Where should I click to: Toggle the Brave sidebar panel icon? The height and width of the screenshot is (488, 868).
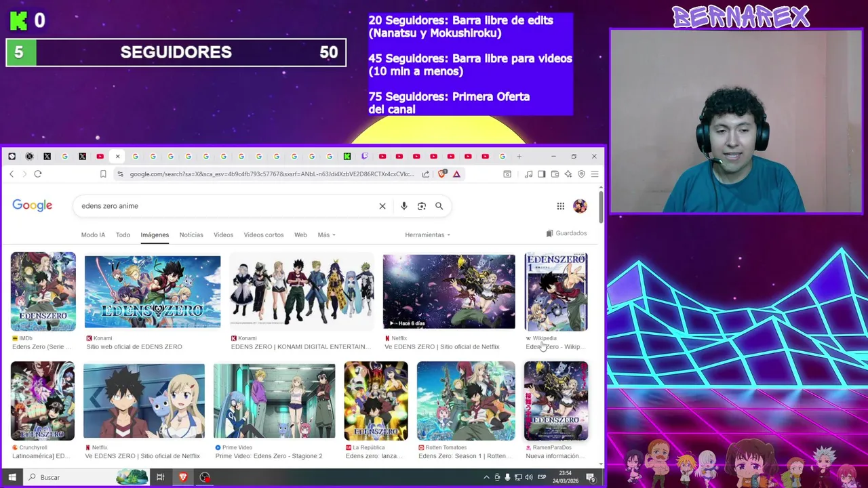tap(541, 174)
